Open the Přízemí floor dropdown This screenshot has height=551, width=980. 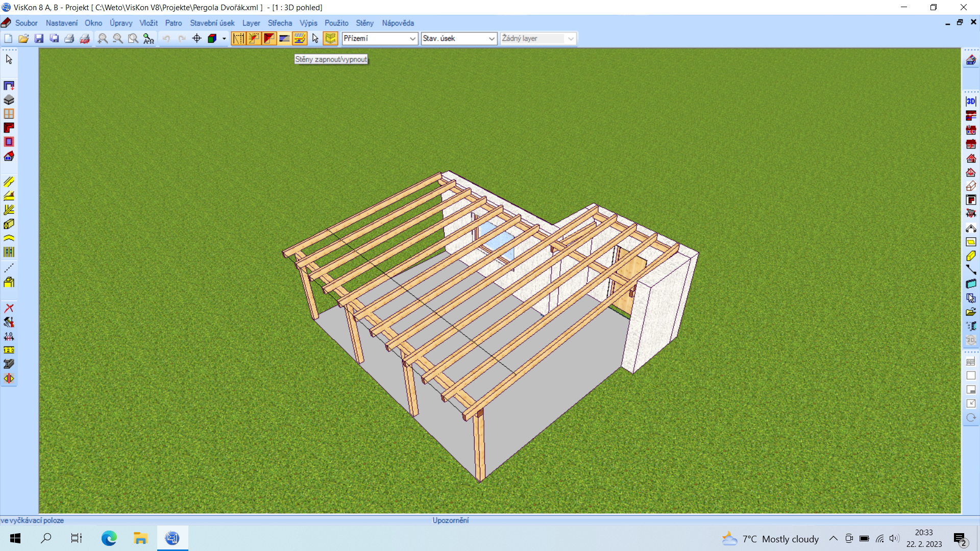pos(380,38)
